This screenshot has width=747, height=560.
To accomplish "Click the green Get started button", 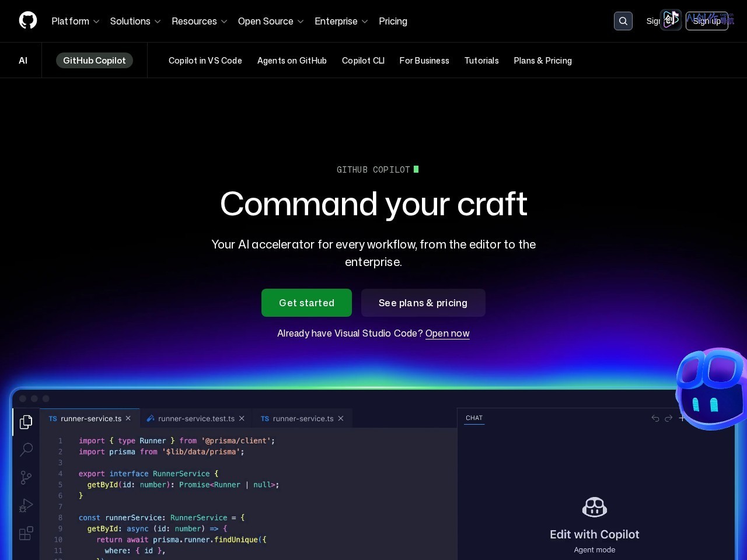I will point(306,303).
